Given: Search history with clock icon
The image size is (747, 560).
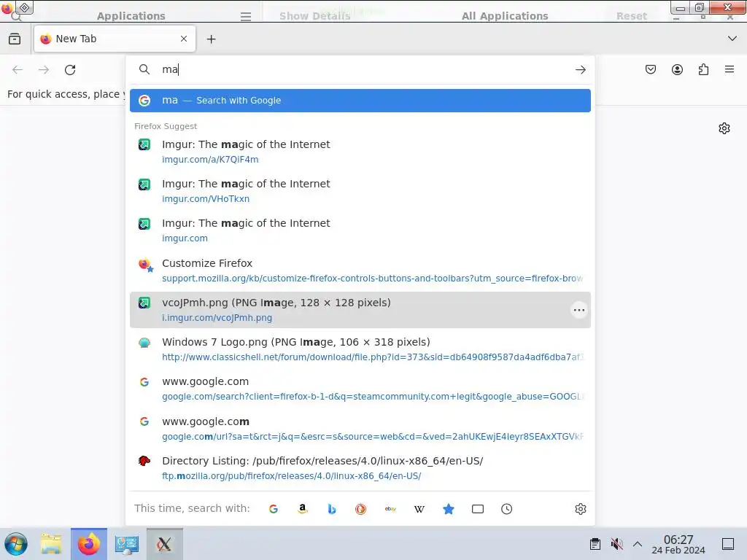Looking at the screenshot, I should click(506, 509).
